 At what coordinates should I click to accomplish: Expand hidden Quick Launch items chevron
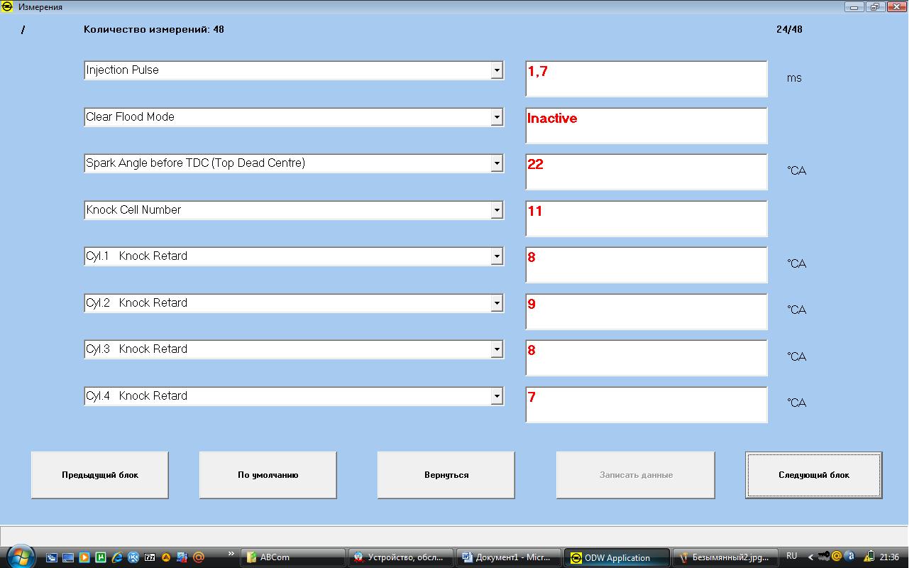(x=231, y=553)
